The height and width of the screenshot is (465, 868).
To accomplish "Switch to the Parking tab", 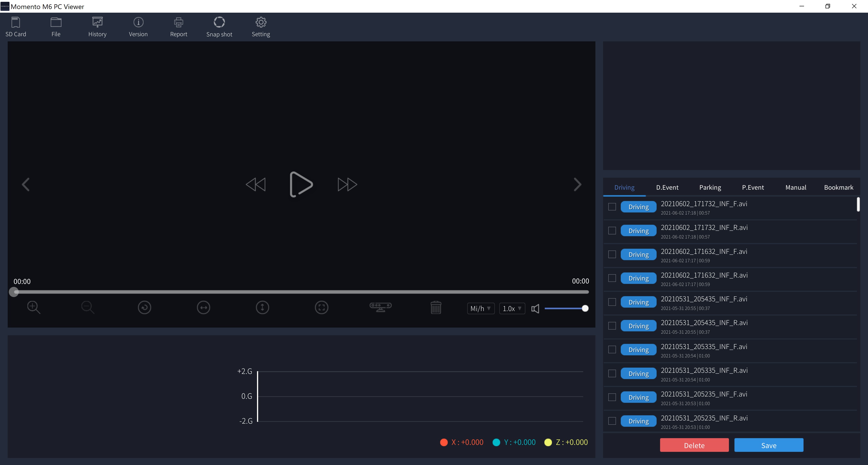I will tap(710, 187).
